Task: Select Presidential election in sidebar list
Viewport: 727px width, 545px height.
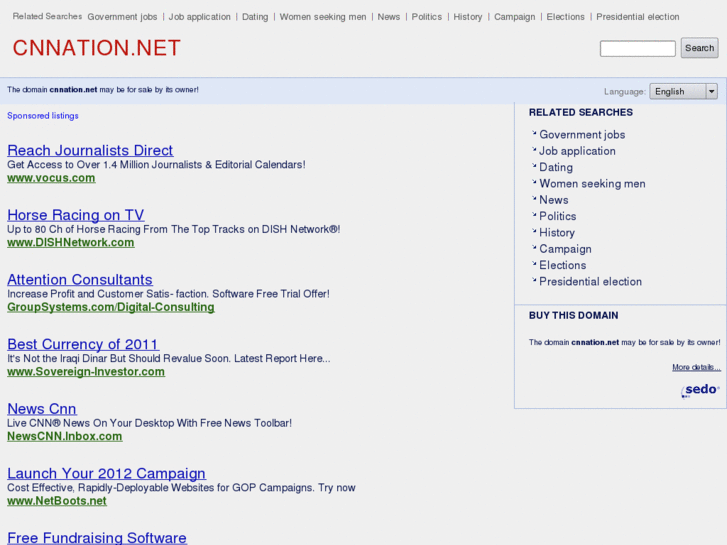Action: 590,282
